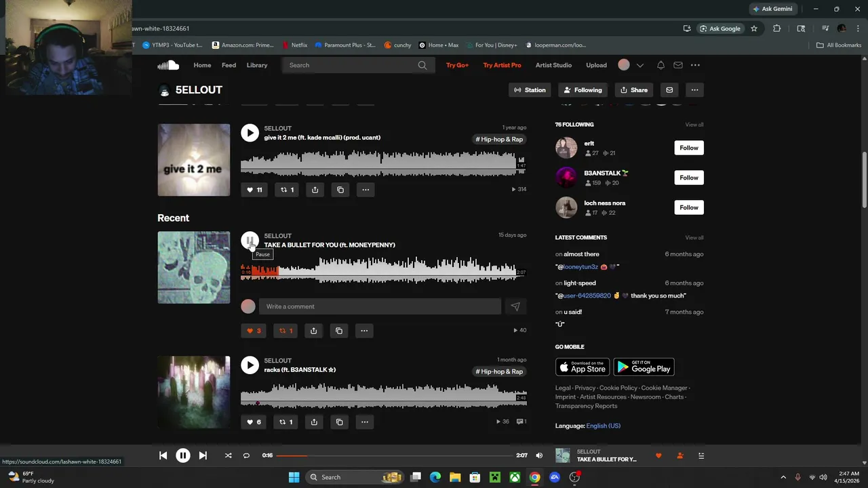
Task: Share the racks track
Action: click(x=314, y=422)
